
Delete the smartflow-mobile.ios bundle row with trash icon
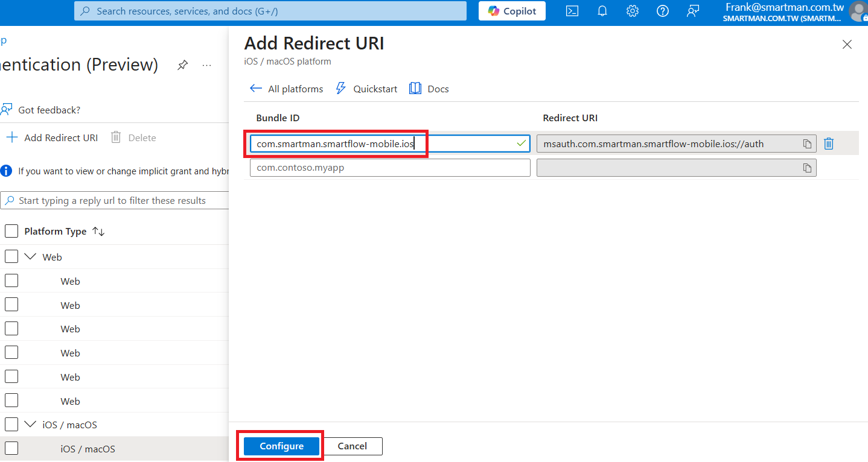[829, 144]
